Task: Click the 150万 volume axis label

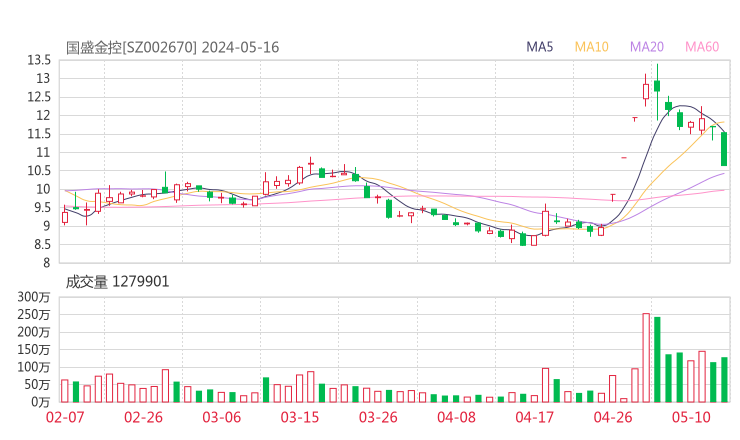Action: (34, 349)
